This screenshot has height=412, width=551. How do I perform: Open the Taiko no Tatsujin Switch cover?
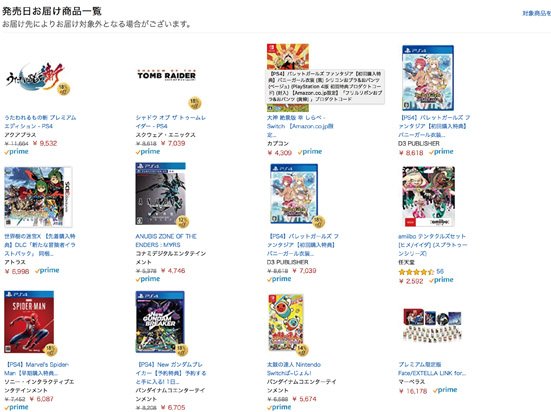[x=286, y=323]
